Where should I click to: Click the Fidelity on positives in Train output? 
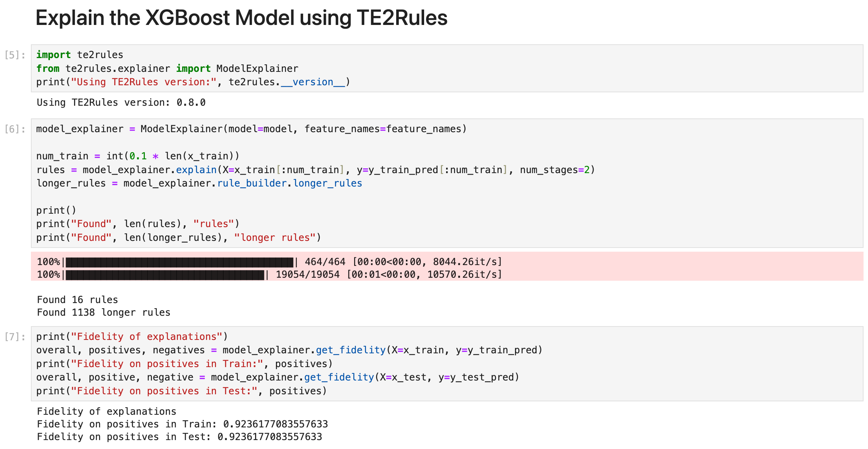pos(182,424)
